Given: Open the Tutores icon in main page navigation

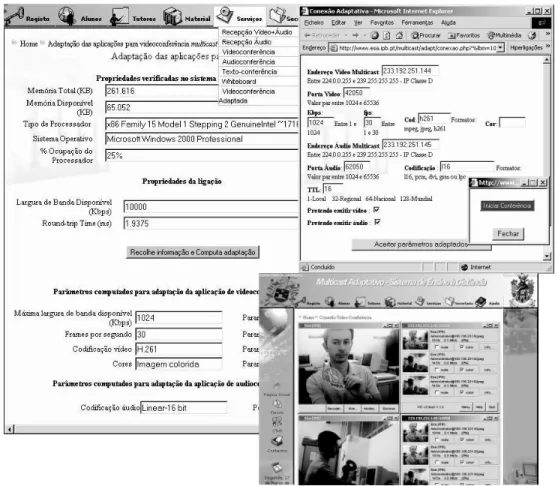Looking at the screenshot, I should pyautogui.click(x=119, y=16).
